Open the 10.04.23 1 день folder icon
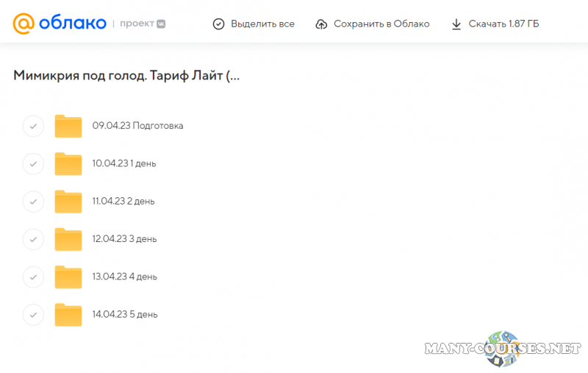 click(x=68, y=163)
